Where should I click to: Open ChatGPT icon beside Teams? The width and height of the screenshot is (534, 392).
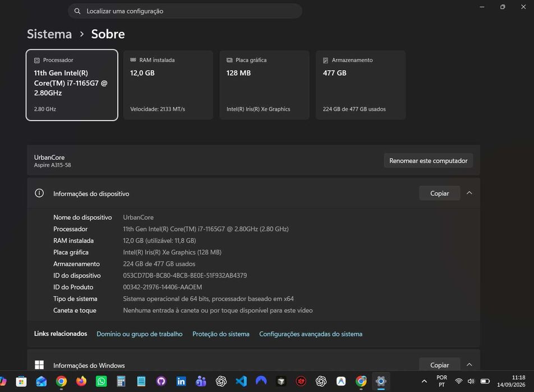[221, 381]
